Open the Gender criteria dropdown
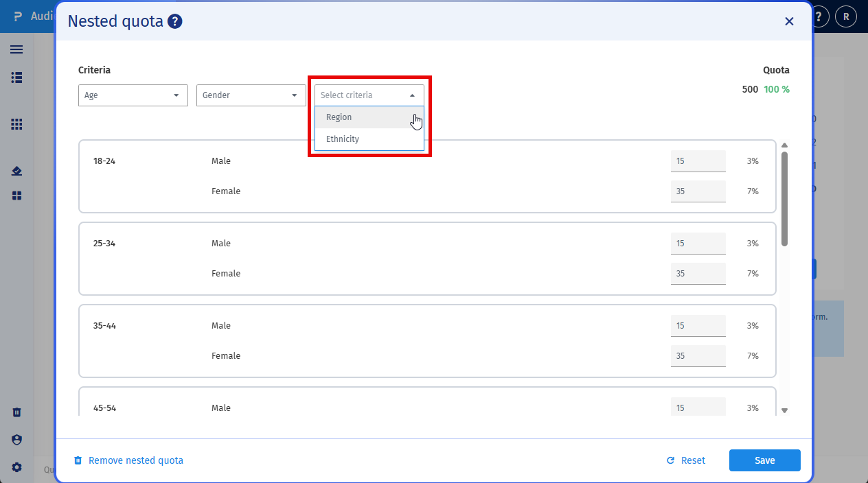This screenshot has width=868, height=483. click(x=251, y=95)
